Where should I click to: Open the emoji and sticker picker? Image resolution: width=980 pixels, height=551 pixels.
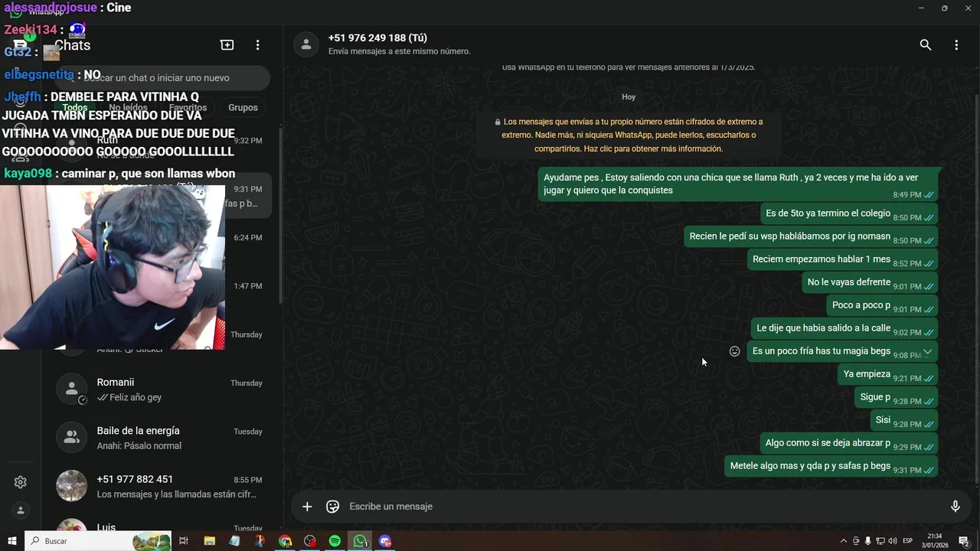[333, 507]
